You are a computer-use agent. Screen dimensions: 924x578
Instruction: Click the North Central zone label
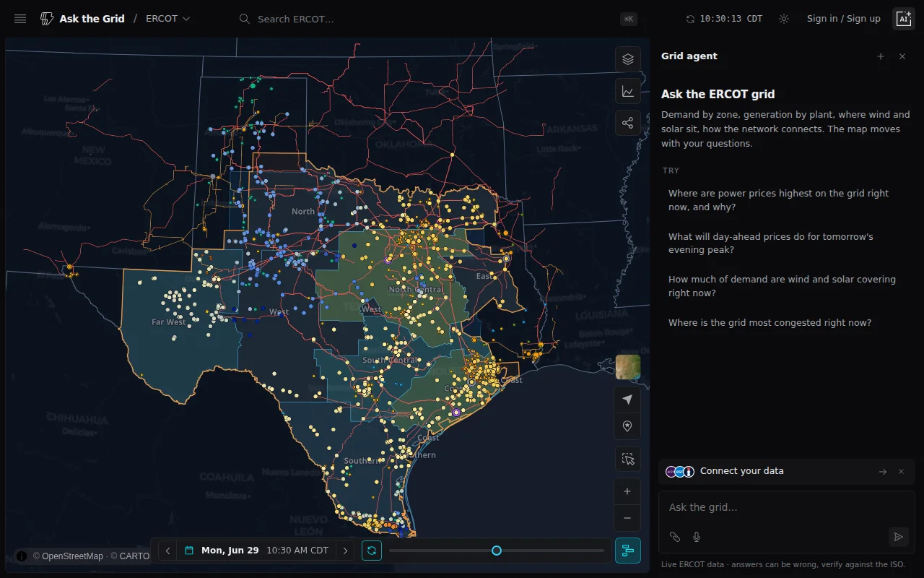click(x=416, y=290)
